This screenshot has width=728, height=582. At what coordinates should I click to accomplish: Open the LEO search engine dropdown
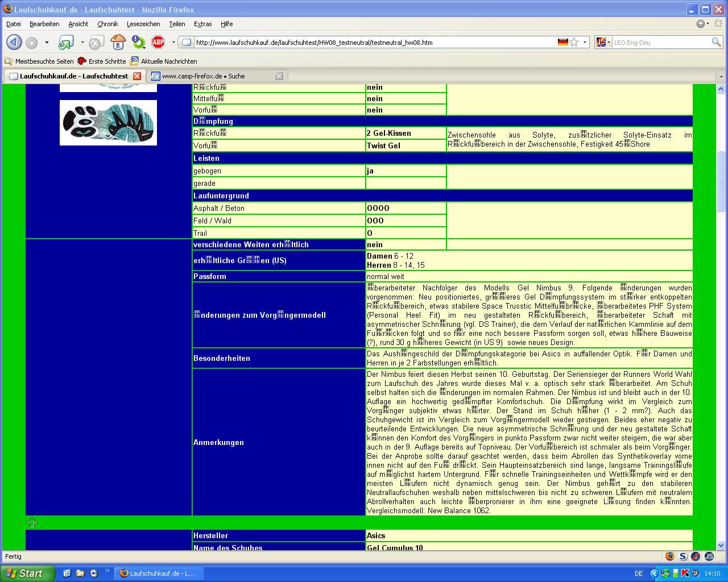(602, 43)
